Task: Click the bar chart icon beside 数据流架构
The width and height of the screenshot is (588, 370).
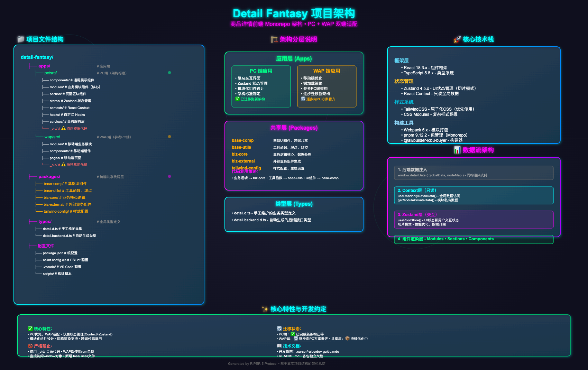Action: click(x=457, y=150)
